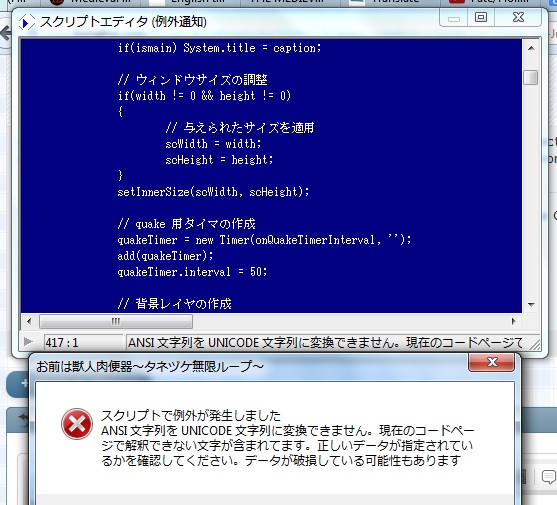557x505 pixels.
Task: Place cursor on the quakeTimer.interval = 50 line
Action: pos(192,272)
